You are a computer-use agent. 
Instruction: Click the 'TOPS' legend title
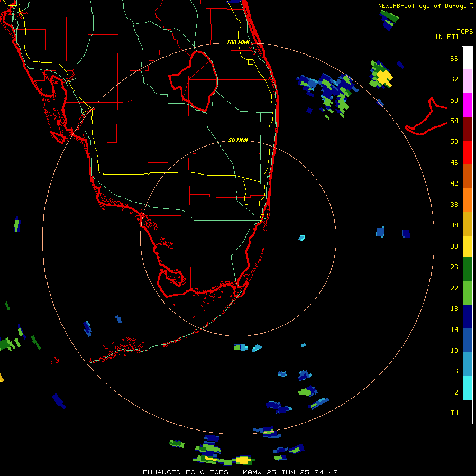coord(465,32)
